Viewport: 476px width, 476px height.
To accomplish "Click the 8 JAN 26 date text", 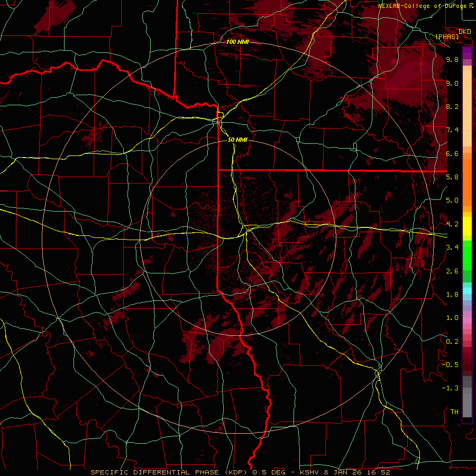I will pyautogui.click(x=342, y=472).
